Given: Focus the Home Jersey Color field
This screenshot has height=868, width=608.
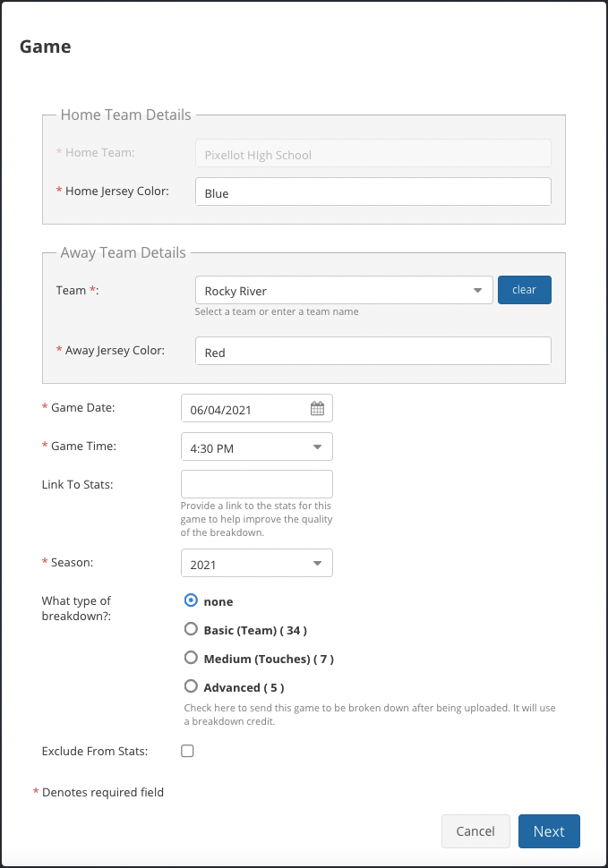Looking at the screenshot, I should coord(373,191).
